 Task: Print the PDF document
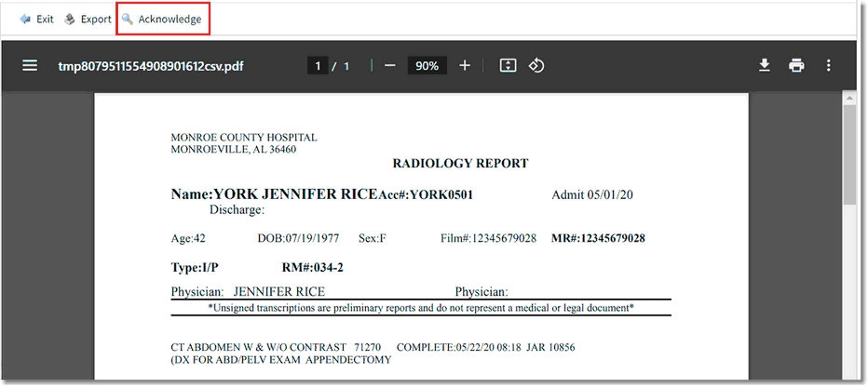(x=796, y=66)
